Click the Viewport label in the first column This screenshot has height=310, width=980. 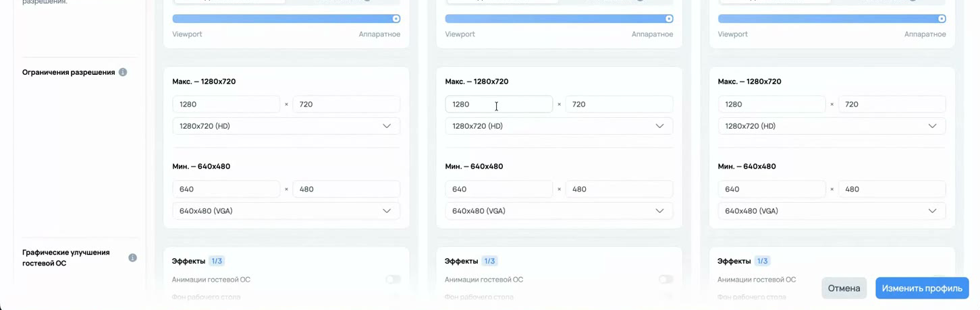(x=187, y=34)
